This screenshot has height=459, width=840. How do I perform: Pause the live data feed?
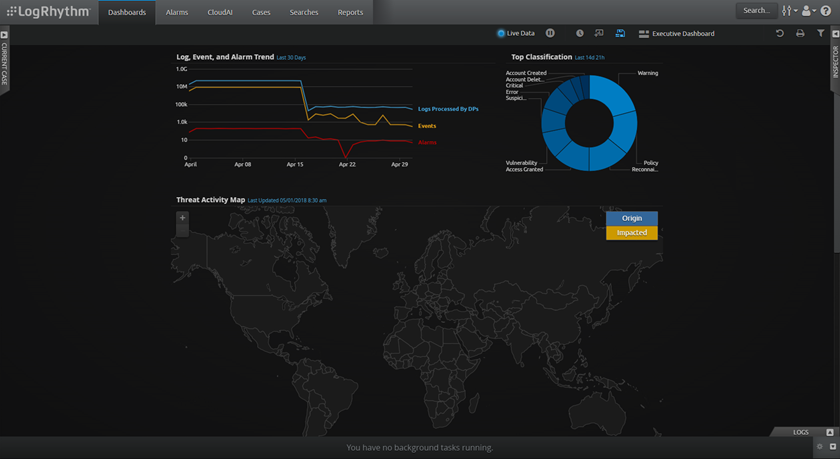pos(550,34)
